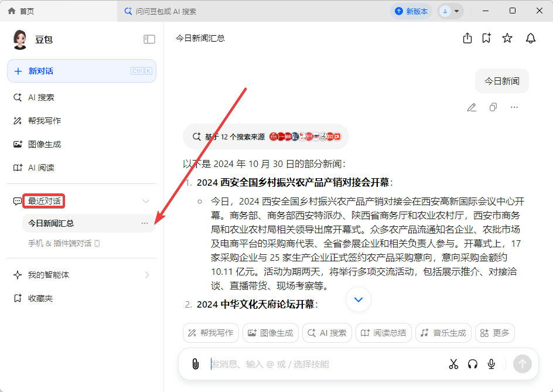Attach a file with the paperclip icon
Viewport: 553px width, 392px height.
[x=196, y=364]
